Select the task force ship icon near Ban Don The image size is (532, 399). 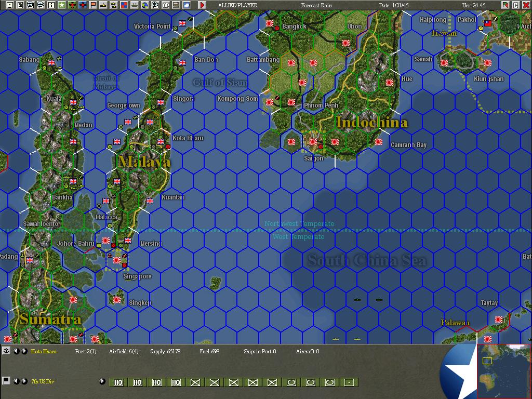point(140,63)
